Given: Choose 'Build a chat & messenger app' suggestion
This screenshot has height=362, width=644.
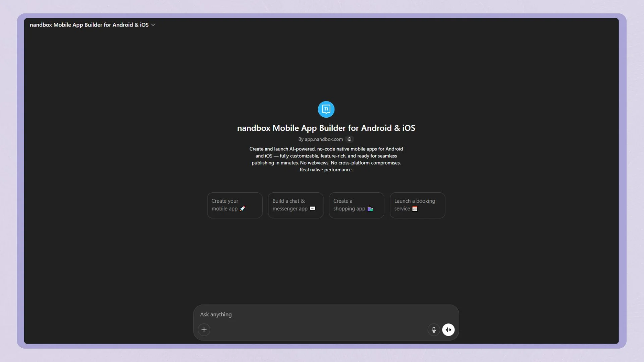Looking at the screenshot, I should (x=296, y=205).
